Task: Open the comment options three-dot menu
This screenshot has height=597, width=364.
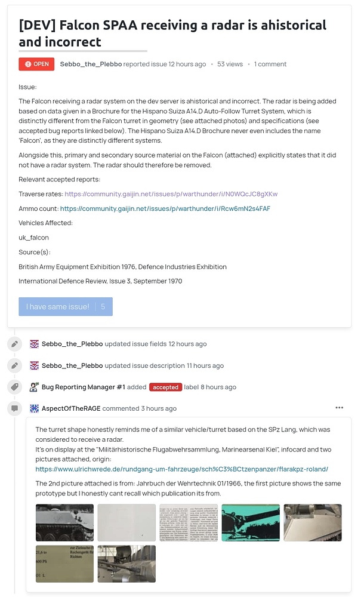Action: [x=340, y=408]
